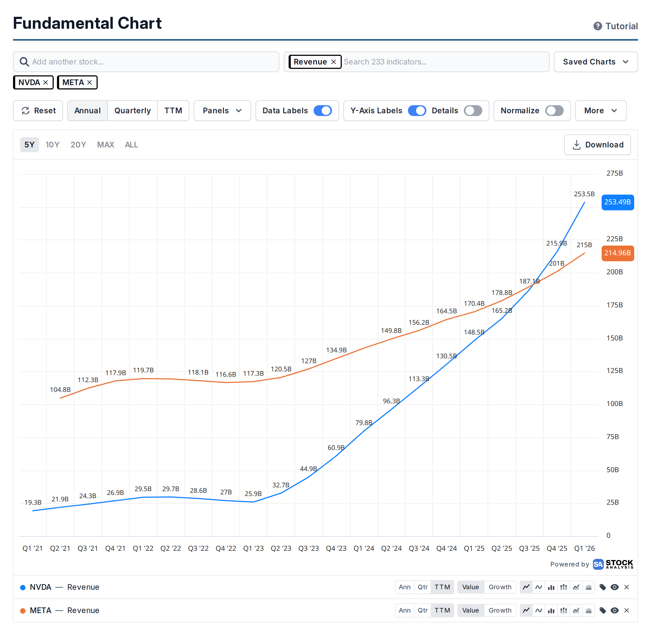Click the Qtr button for NVDA Revenue

(x=423, y=587)
